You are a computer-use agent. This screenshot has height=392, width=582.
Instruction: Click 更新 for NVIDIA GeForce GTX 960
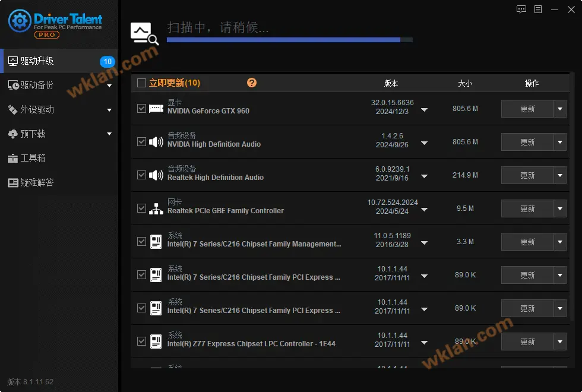tap(527, 109)
